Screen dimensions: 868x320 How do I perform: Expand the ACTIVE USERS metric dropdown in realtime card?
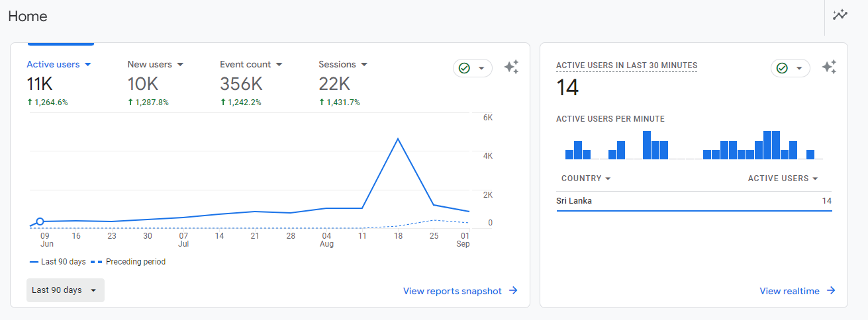pos(783,179)
